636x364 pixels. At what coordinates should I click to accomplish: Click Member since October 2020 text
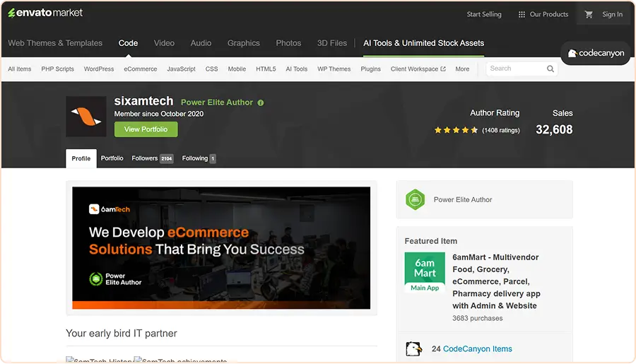pyautogui.click(x=158, y=114)
